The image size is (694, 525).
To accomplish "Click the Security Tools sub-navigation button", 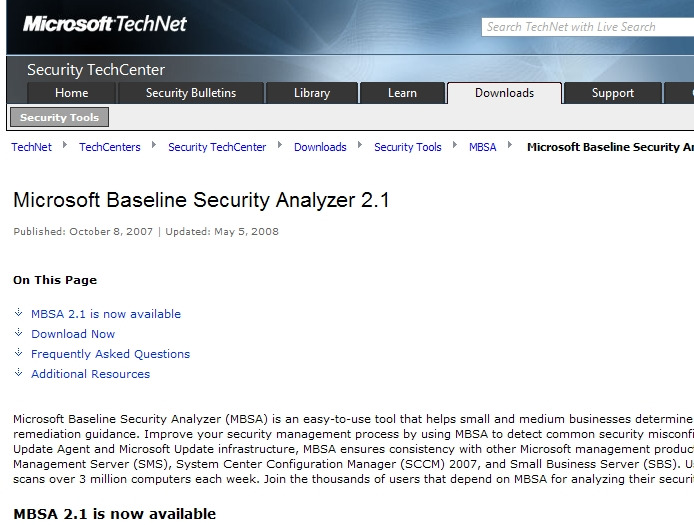I will (x=59, y=117).
